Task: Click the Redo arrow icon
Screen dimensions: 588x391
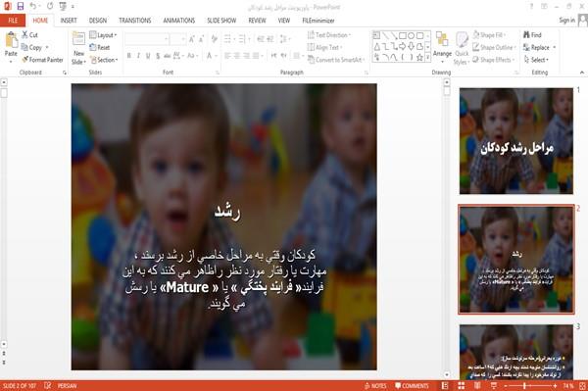Action: [50, 7]
